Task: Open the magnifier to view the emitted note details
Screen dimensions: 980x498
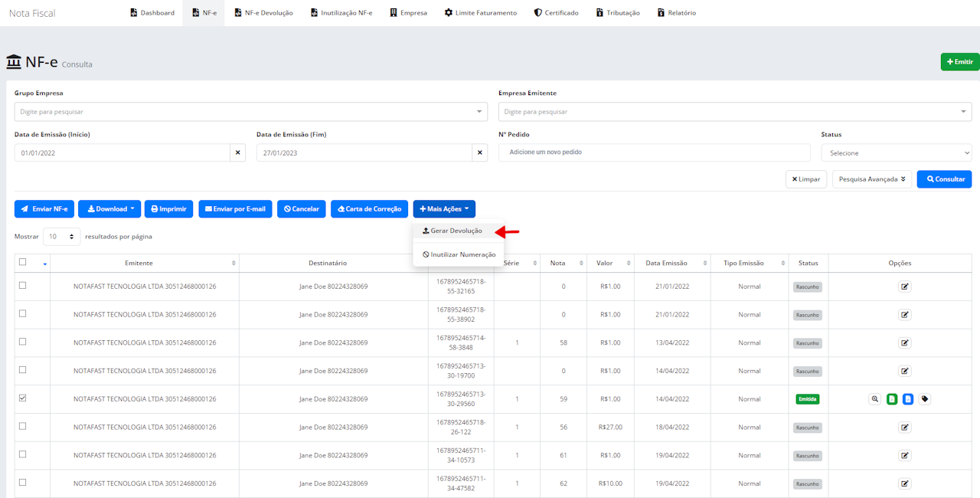Action: [x=874, y=398]
